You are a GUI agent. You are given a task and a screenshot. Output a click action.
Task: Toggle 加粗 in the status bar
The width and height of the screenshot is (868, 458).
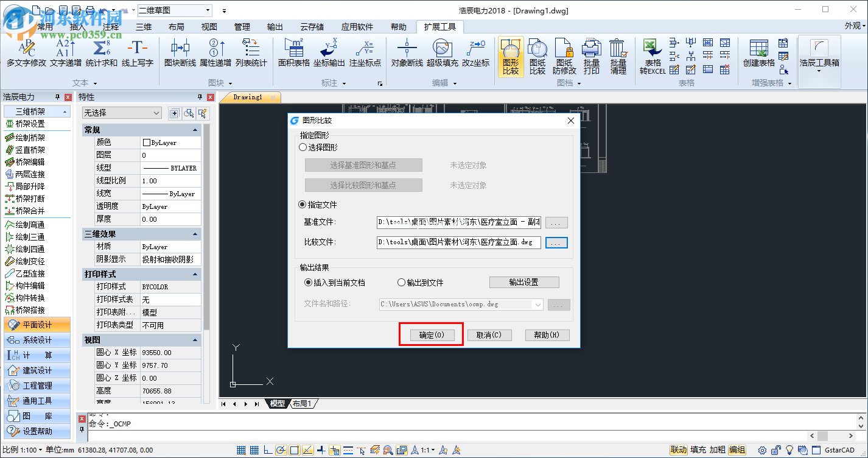pos(718,450)
